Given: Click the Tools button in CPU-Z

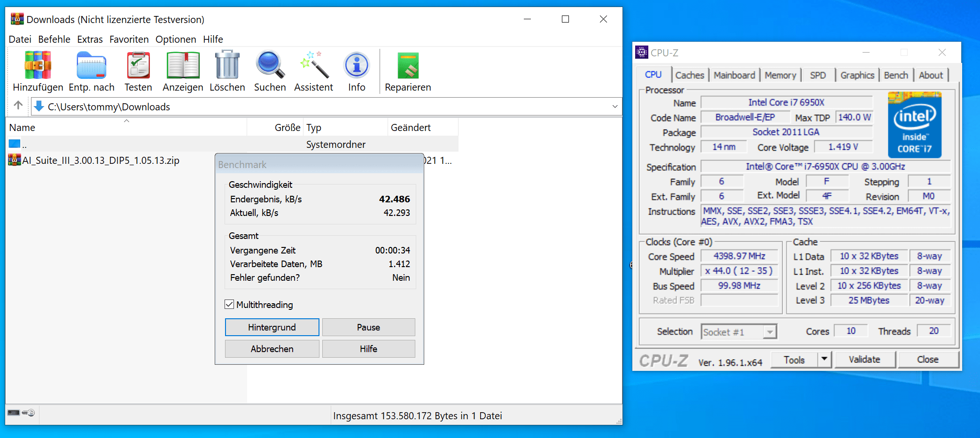Looking at the screenshot, I should click(794, 360).
